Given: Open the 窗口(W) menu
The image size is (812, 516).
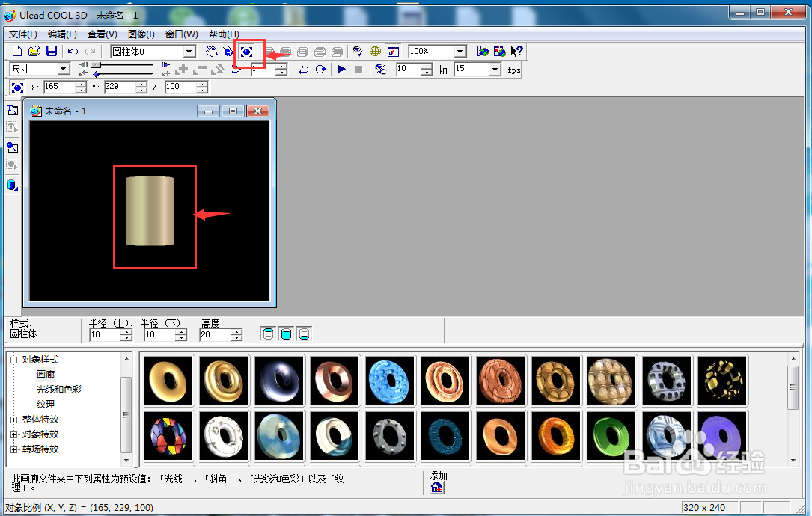Looking at the screenshot, I should tap(181, 34).
